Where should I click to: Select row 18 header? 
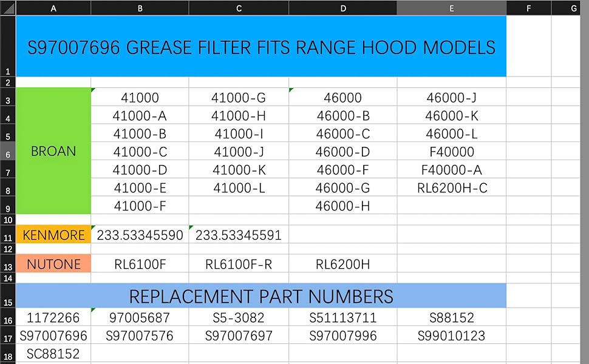[8, 354]
